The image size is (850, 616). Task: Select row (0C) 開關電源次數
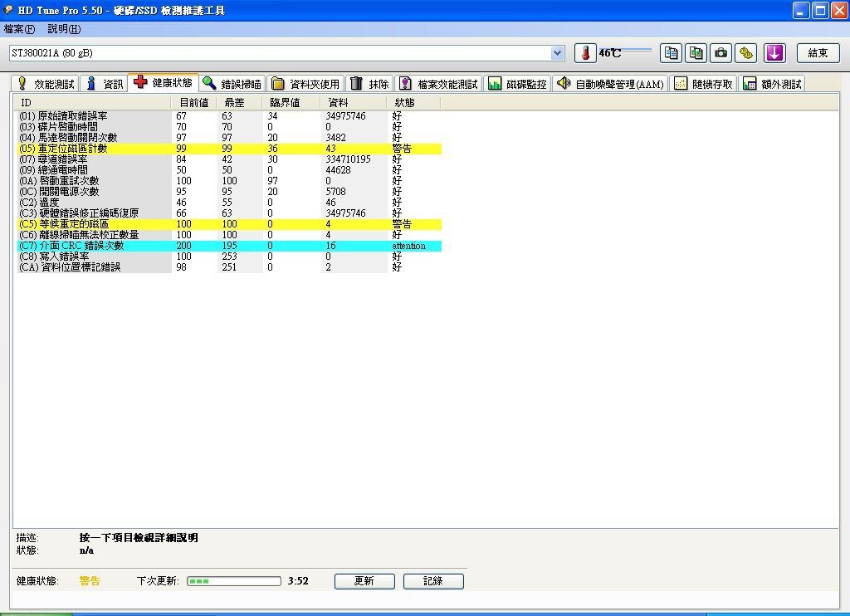click(229, 192)
